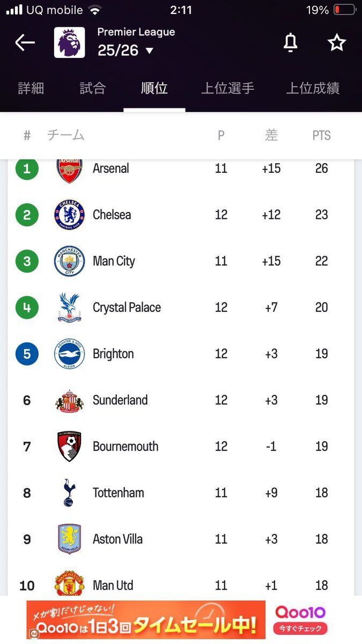Tap the Brighton club crest

click(x=69, y=354)
